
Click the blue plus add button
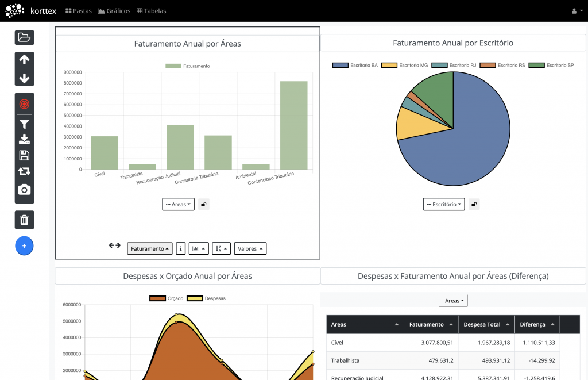coord(24,245)
